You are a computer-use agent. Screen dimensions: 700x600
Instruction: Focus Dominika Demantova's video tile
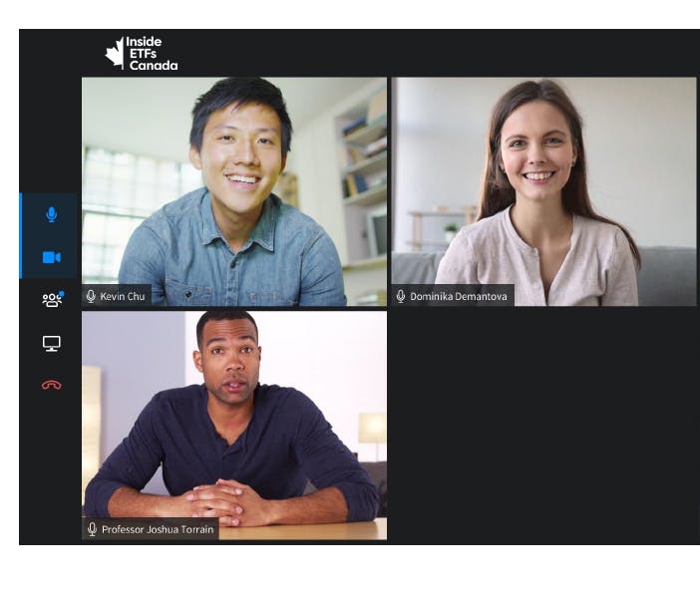pos(543,191)
